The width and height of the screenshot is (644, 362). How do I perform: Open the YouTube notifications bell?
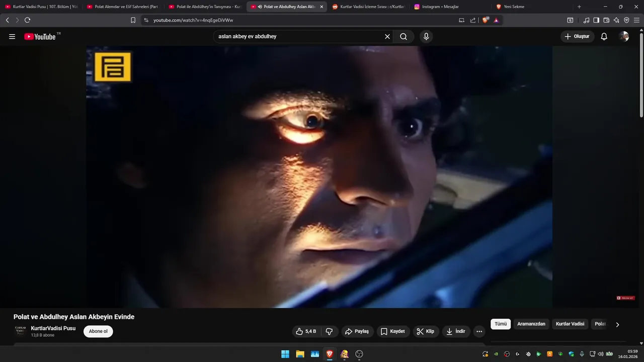click(x=604, y=37)
